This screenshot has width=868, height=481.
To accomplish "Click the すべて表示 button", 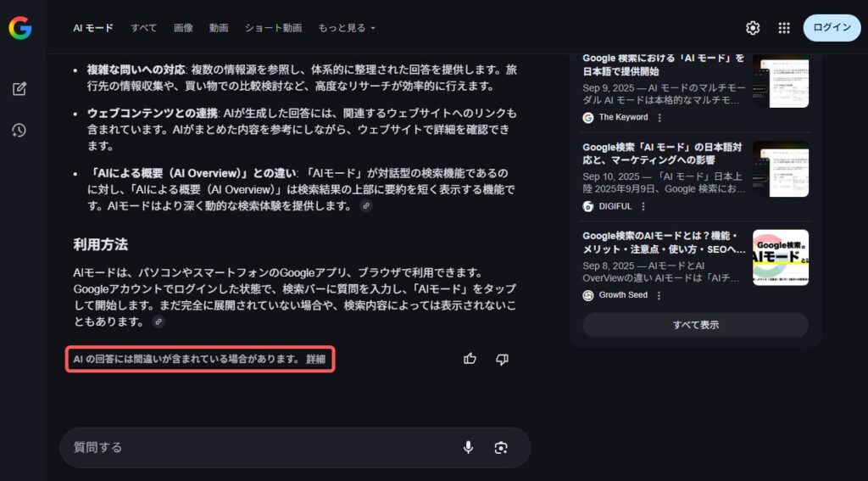I will [695, 325].
